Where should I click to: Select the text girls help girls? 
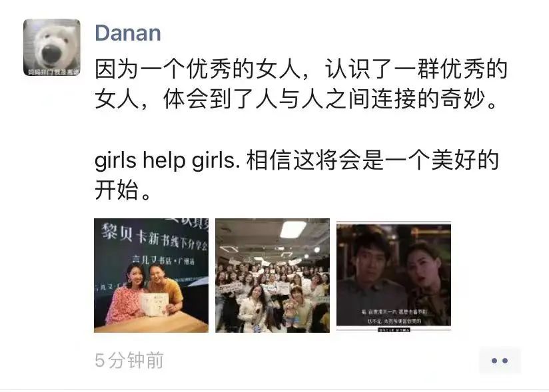pyautogui.click(x=167, y=161)
